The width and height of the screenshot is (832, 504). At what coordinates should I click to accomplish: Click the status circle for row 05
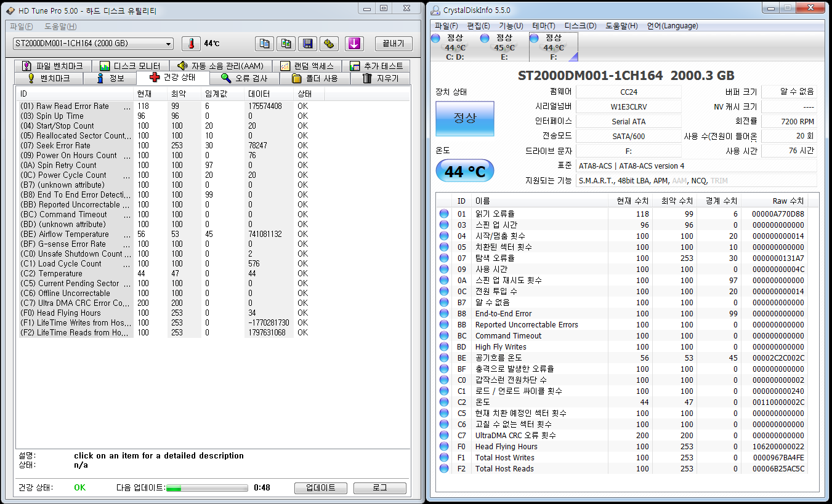tap(444, 247)
